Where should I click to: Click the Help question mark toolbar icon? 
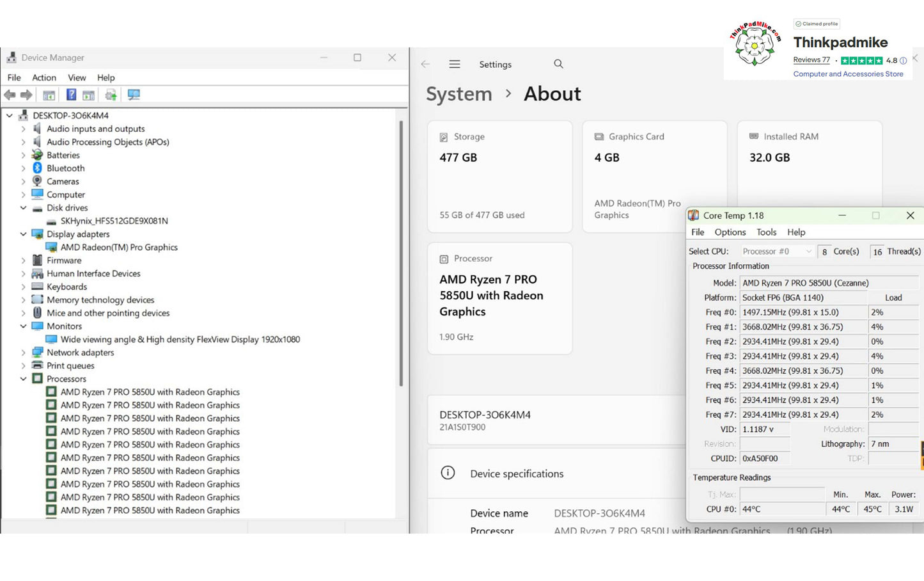click(x=71, y=95)
